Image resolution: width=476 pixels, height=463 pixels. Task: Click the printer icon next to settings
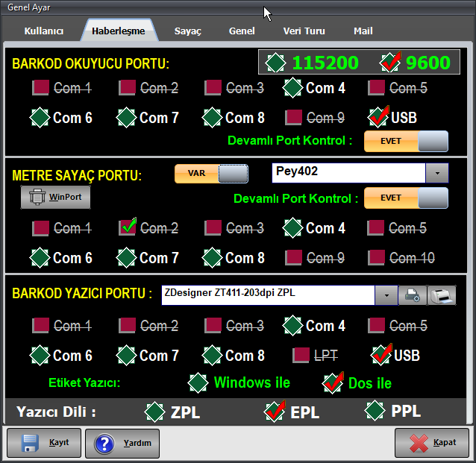442,295
